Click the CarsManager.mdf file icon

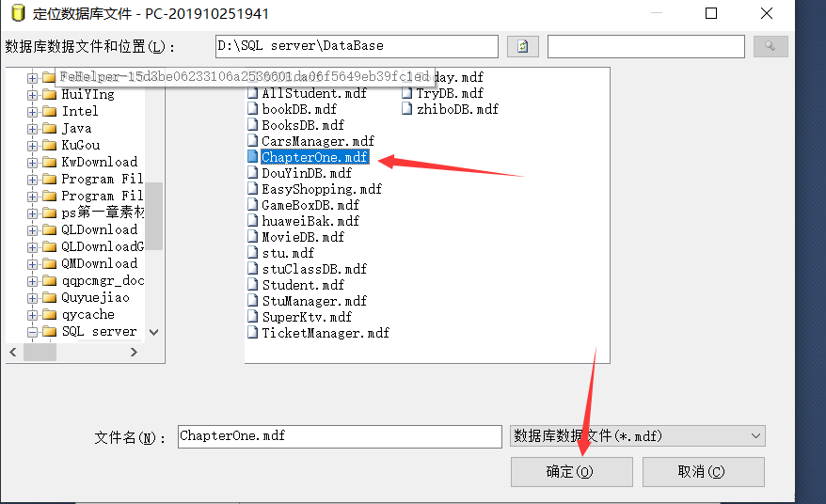(253, 142)
